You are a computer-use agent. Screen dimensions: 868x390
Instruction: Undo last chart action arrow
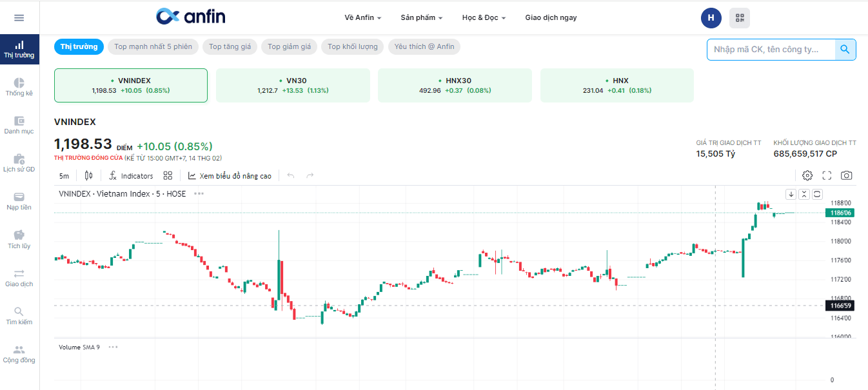pyautogui.click(x=291, y=175)
